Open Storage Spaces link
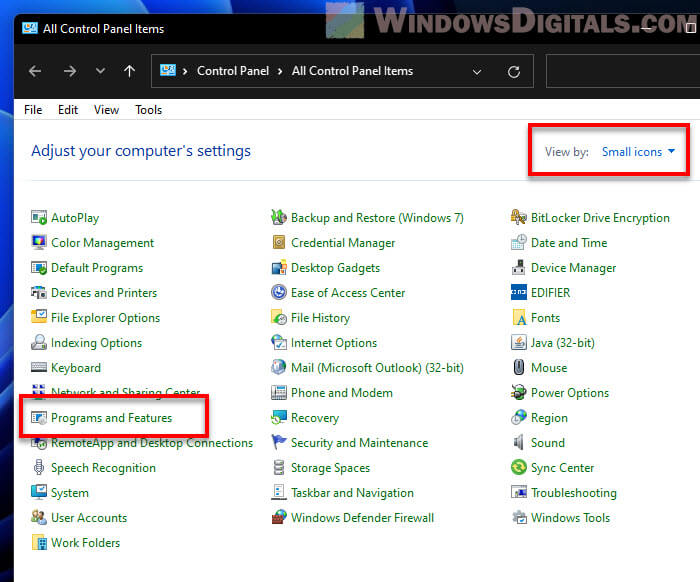Image resolution: width=700 pixels, height=582 pixels. tap(330, 468)
